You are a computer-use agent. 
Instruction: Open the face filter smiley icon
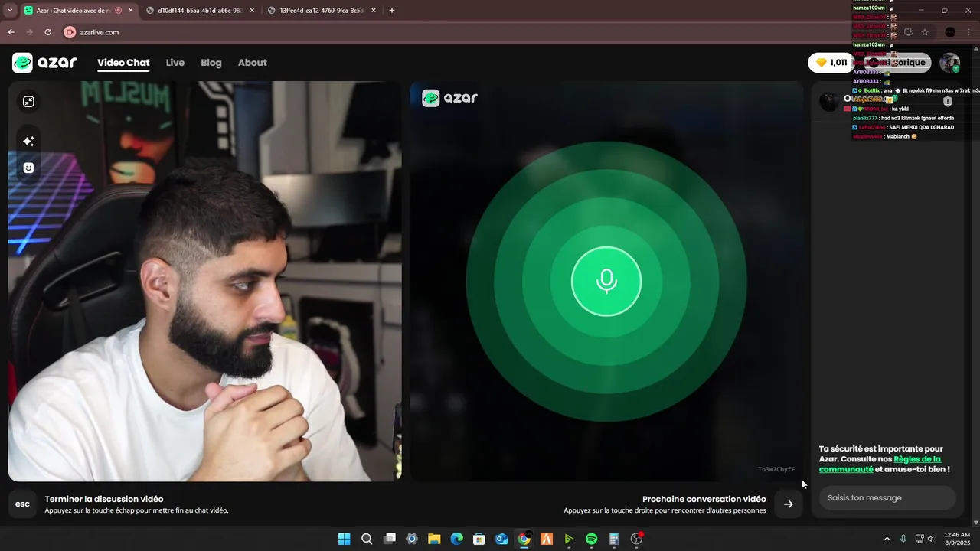click(28, 168)
